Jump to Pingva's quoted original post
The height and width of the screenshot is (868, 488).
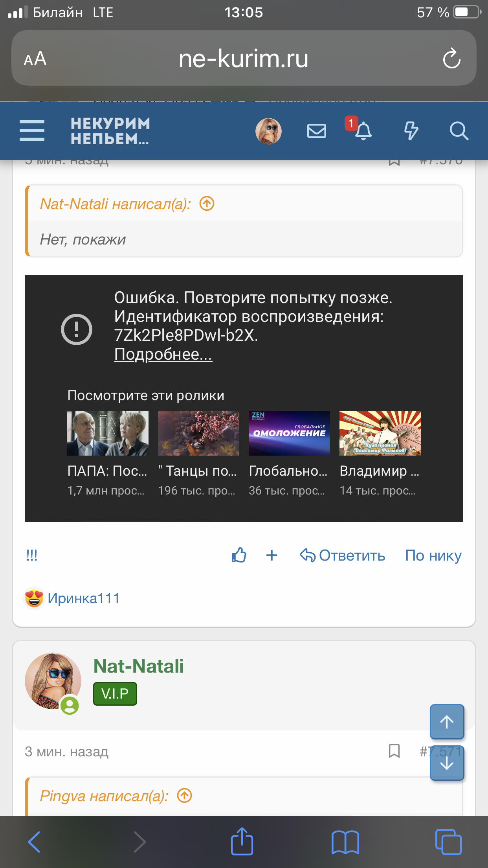185,795
